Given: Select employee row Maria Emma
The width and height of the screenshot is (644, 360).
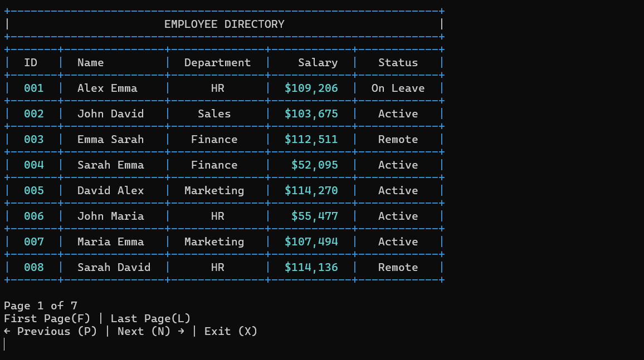Looking at the screenshot, I should [111, 241].
